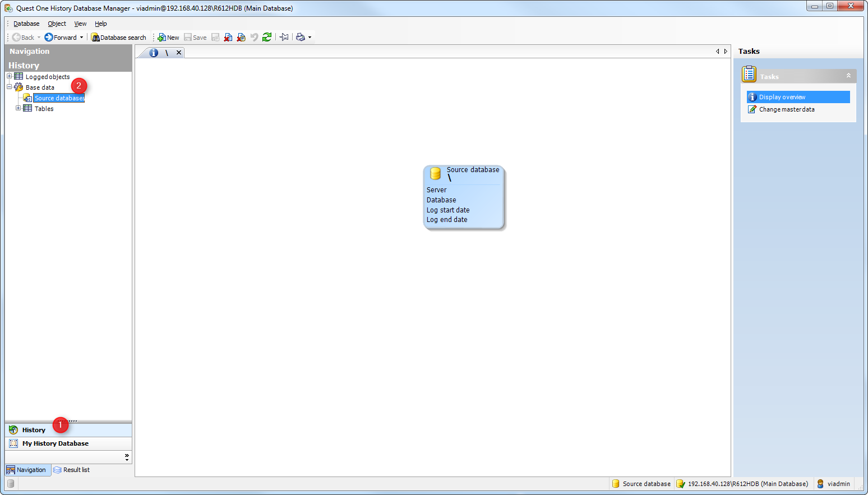Collapse the Tasks panel header
This screenshot has height=495, width=868.
click(x=848, y=76)
